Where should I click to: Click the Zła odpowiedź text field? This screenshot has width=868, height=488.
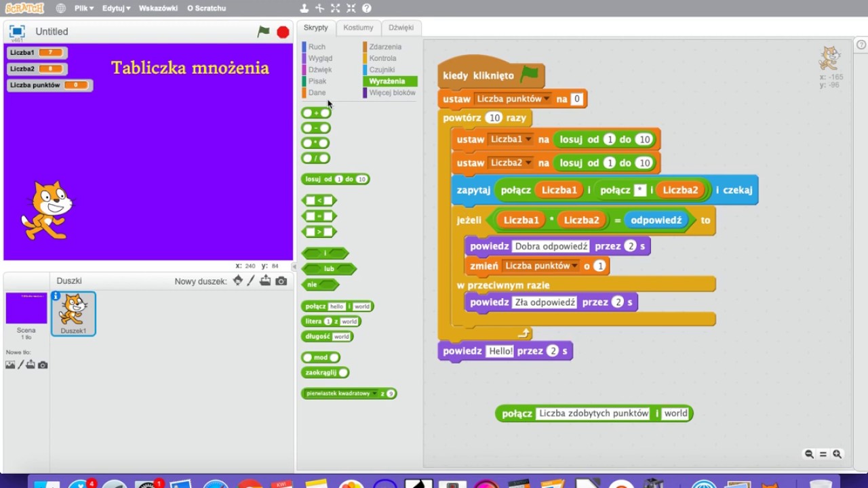tap(545, 302)
